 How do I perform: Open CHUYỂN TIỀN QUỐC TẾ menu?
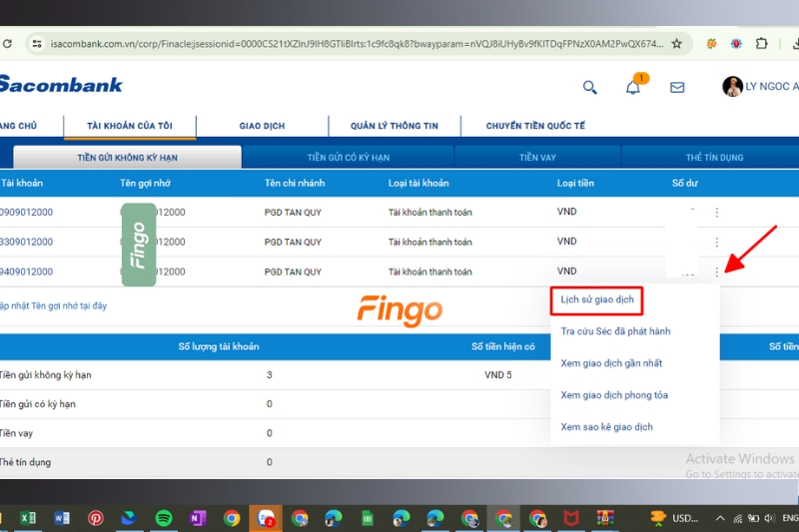click(x=535, y=126)
